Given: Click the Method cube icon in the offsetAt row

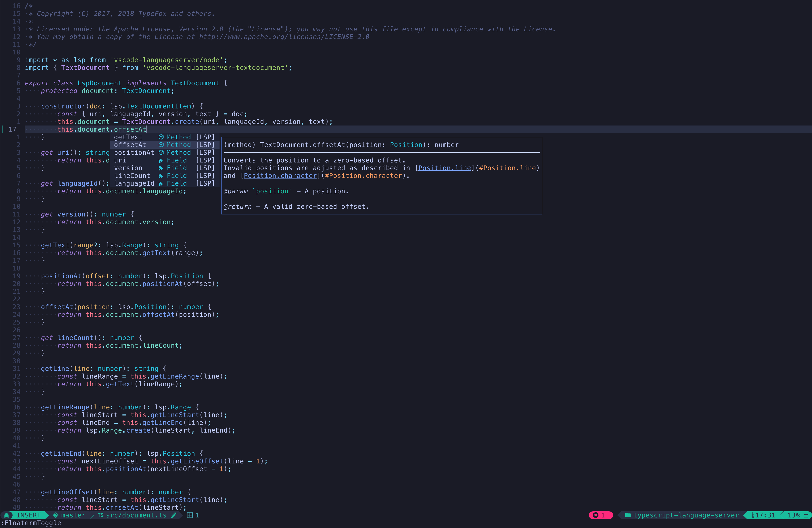Looking at the screenshot, I should click(x=161, y=145).
